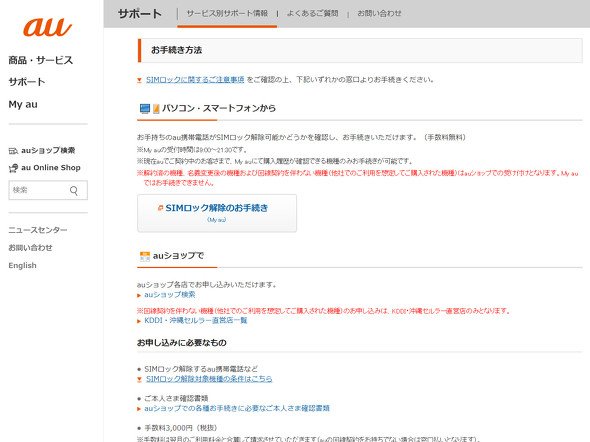
Task: Select the お問い合わせ tab in header
Action: 379,14
